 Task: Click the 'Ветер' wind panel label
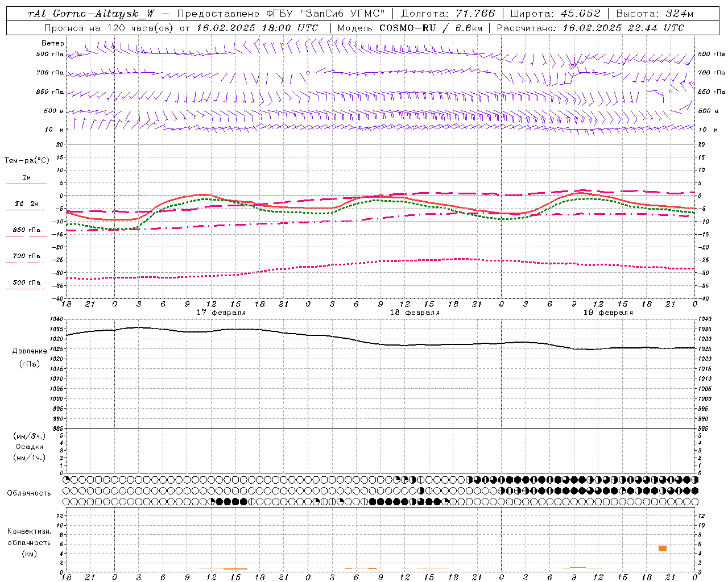click(53, 43)
